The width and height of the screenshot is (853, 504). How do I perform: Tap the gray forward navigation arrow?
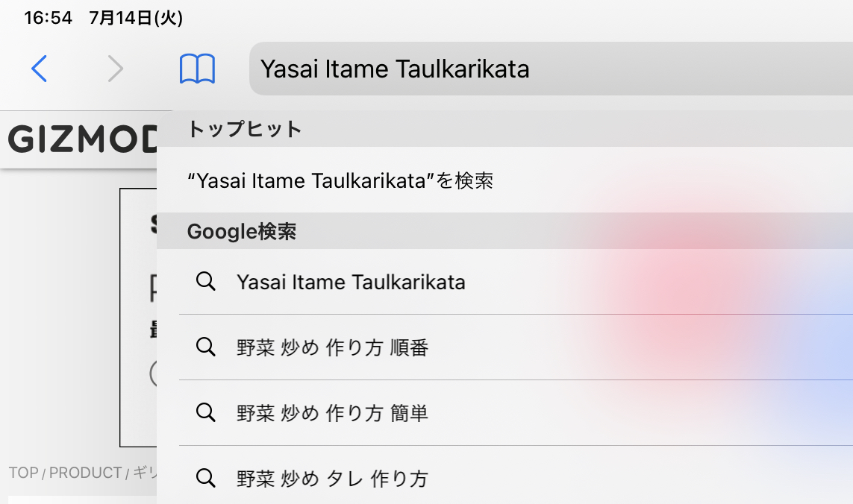(x=116, y=69)
